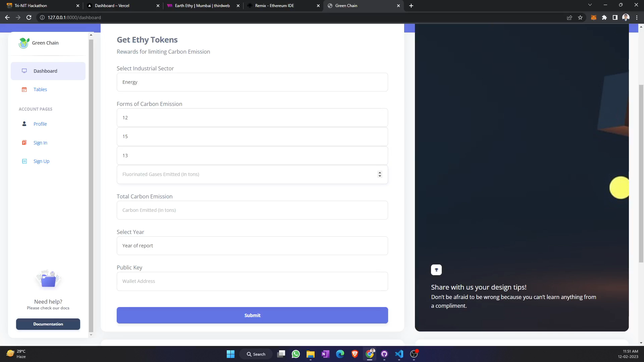
Task: Open the Tables link in sidebar
Action: pos(40,89)
